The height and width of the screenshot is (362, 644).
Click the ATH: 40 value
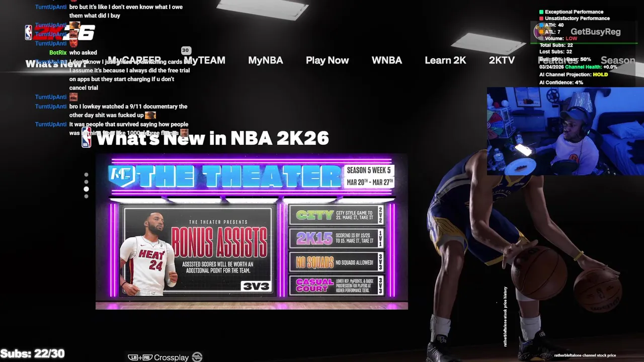[x=554, y=25]
